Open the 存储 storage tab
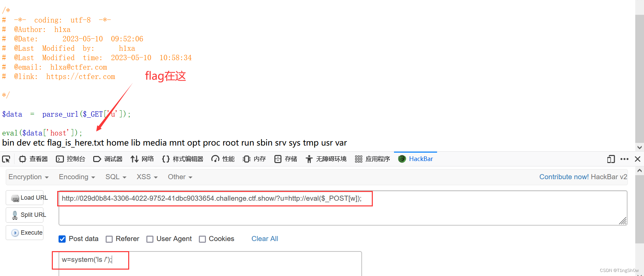The image size is (644, 276). tap(286, 159)
